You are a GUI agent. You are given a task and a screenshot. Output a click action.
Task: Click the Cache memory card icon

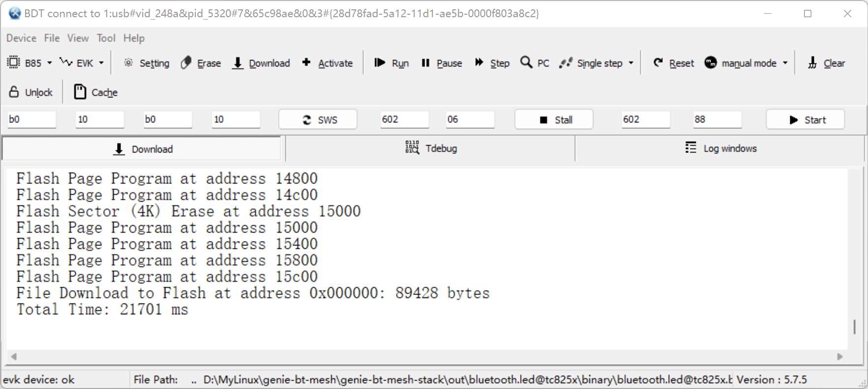[80, 91]
